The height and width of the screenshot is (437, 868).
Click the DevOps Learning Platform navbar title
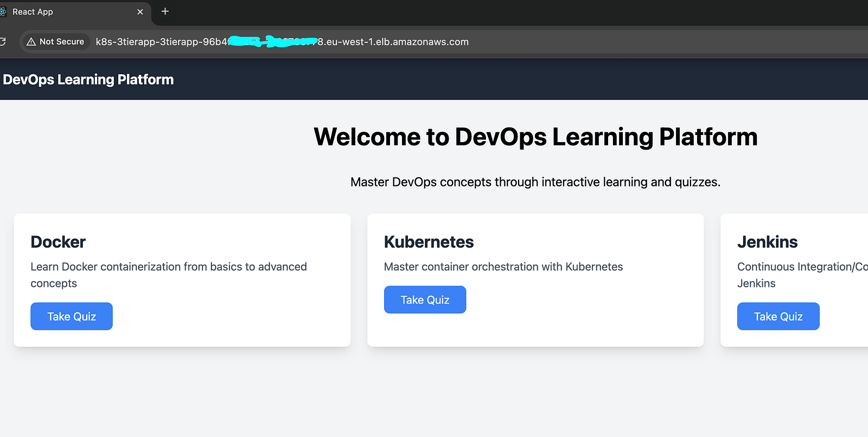[x=88, y=80]
